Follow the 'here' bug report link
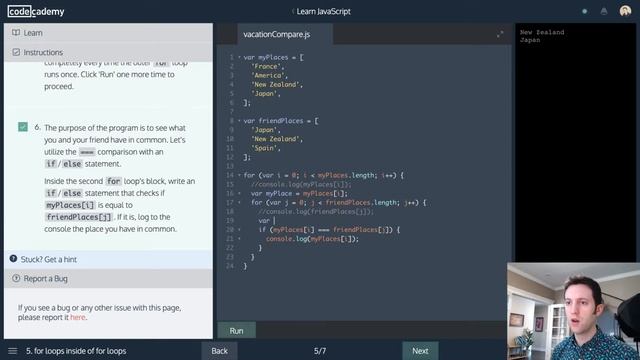 coord(78,317)
